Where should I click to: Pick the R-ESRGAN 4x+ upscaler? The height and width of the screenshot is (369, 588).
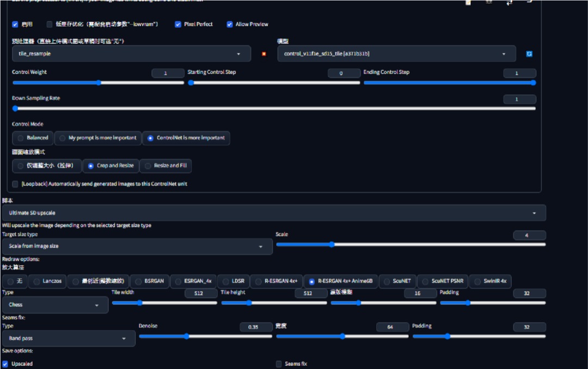277,281
